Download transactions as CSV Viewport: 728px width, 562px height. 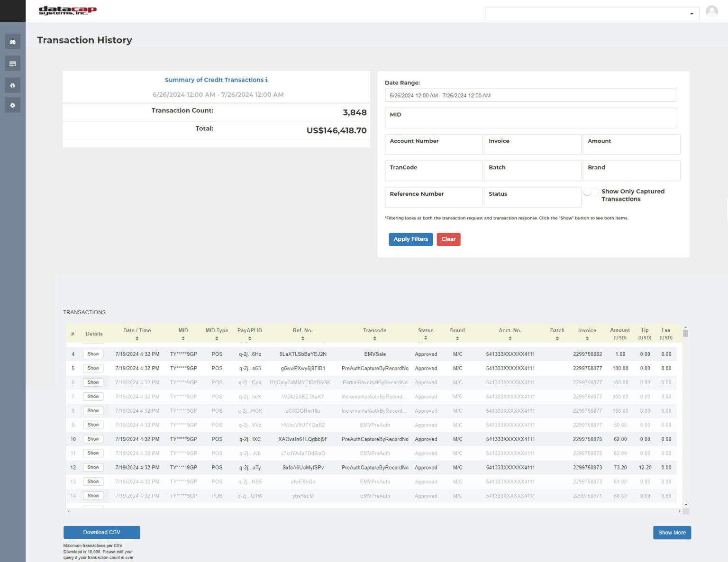pos(101,532)
